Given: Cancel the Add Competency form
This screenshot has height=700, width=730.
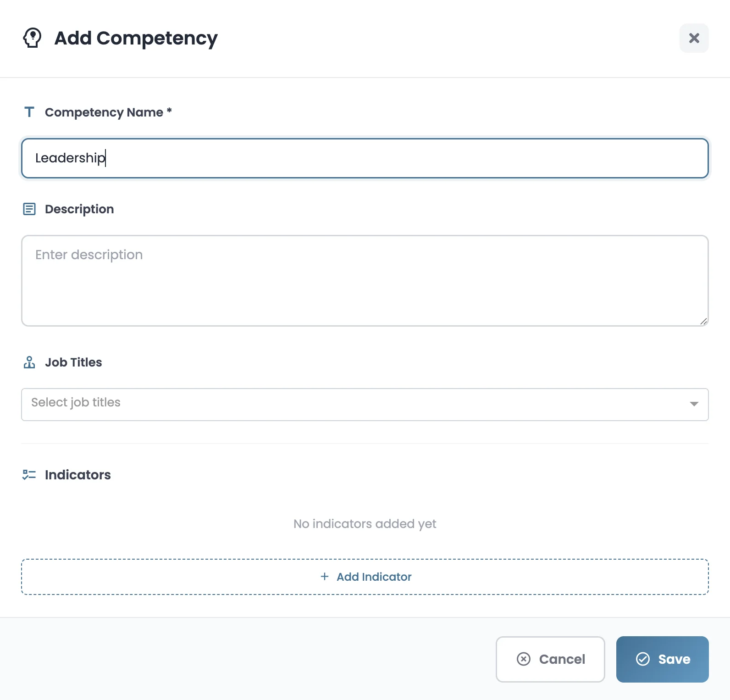Looking at the screenshot, I should 550,659.
